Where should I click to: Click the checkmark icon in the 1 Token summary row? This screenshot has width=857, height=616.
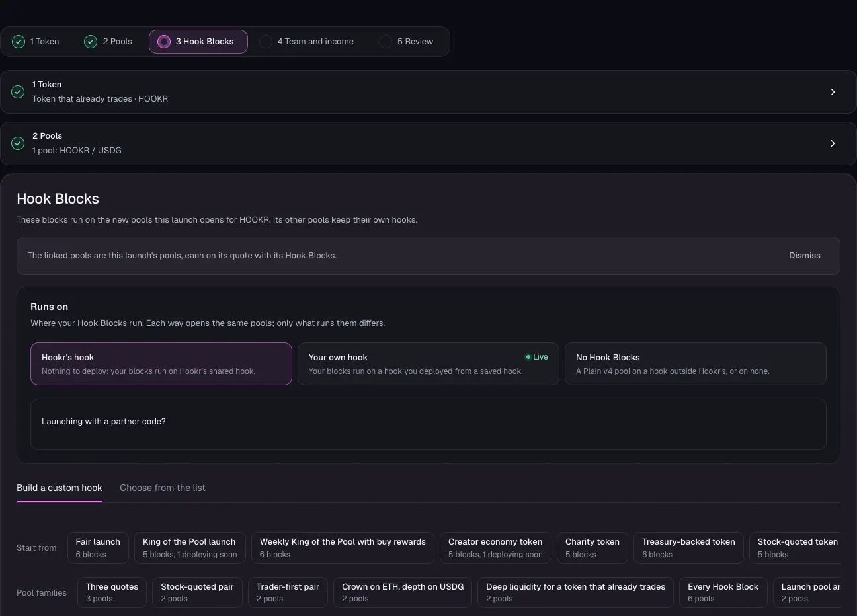[18, 92]
